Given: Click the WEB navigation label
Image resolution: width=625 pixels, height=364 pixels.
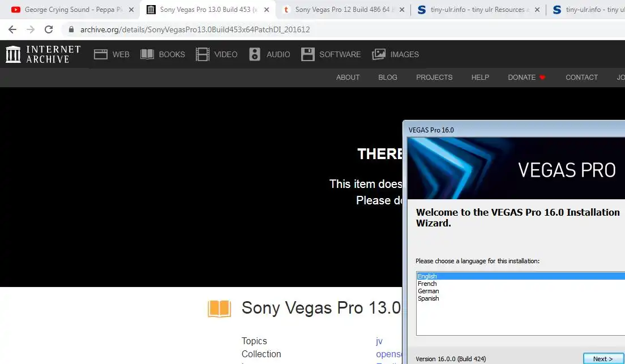Looking at the screenshot, I should [x=121, y=54].
